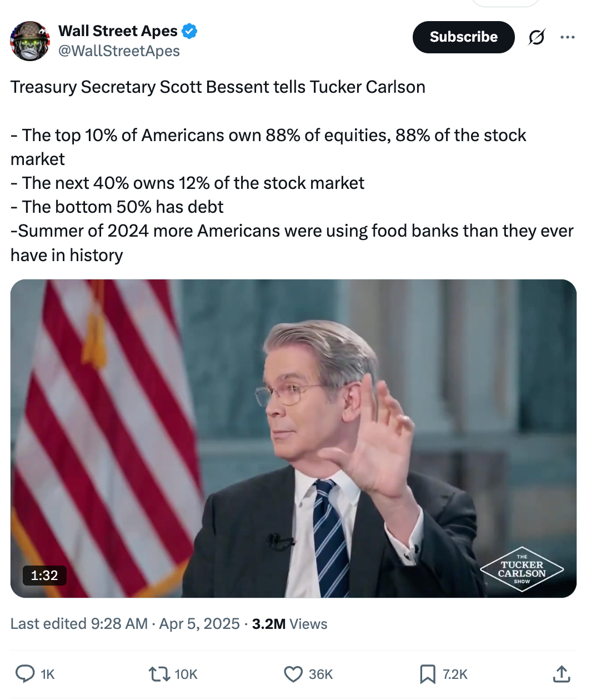Click the 1:32 video duration badge
Screen dimensions: 591x700
pyautogui.click(x=44, y=575)
